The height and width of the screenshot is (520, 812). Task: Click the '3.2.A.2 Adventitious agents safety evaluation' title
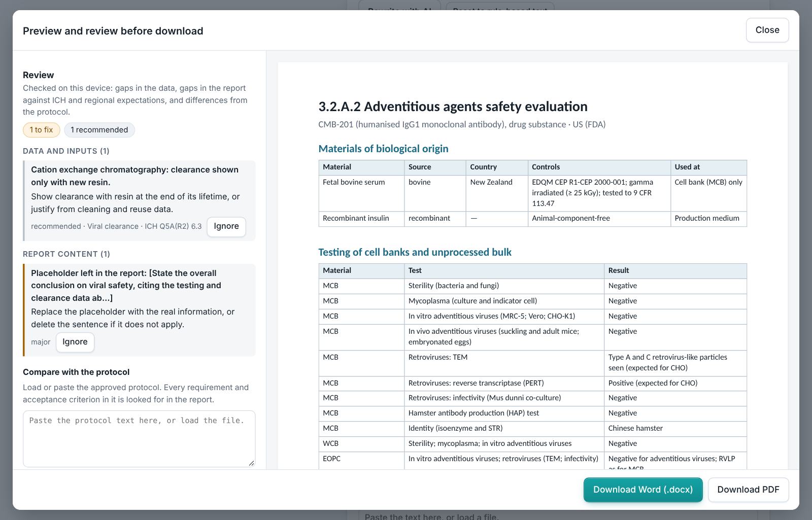tap(453, 107)
